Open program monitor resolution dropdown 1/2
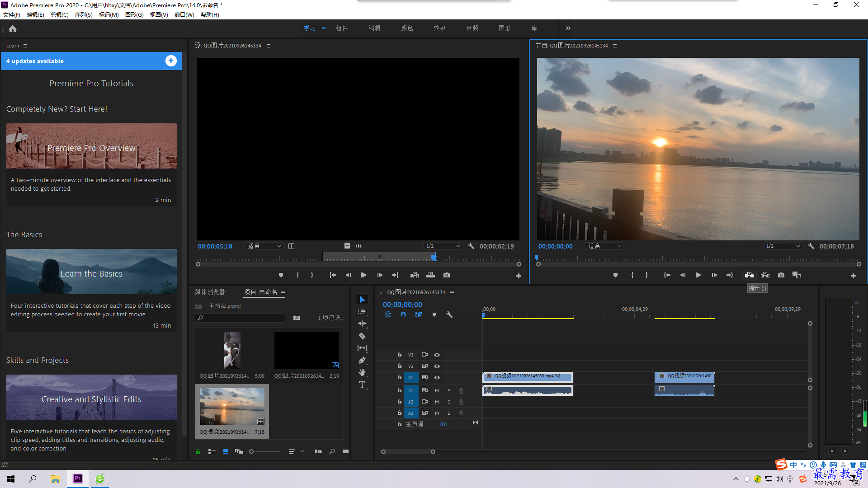868x488 pixels. click(783, 246)
